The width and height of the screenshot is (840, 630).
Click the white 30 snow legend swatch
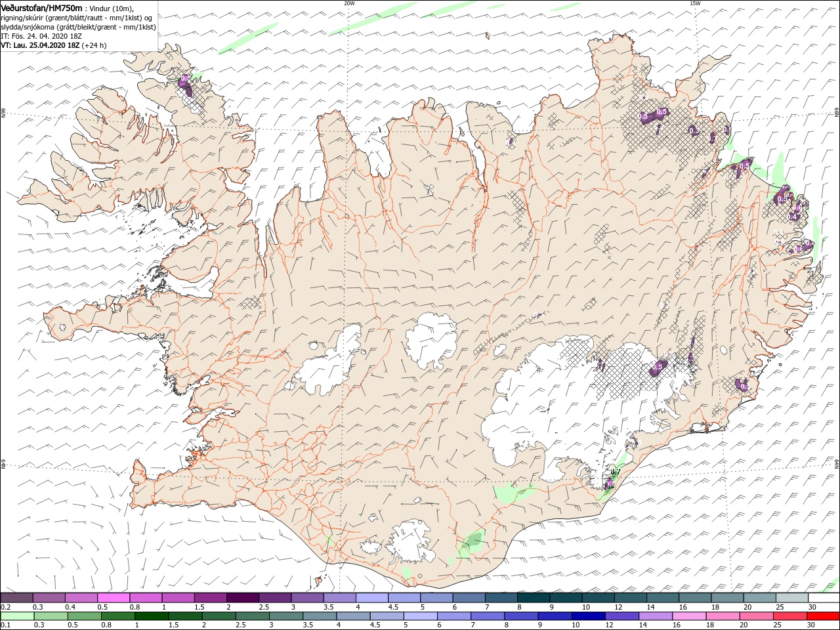(x=824, y=598)
